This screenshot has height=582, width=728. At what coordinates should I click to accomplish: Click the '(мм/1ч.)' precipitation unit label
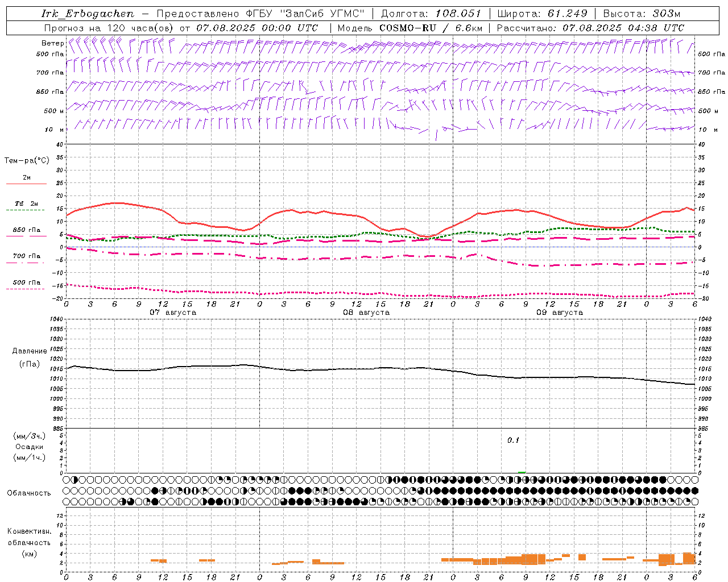30,458
